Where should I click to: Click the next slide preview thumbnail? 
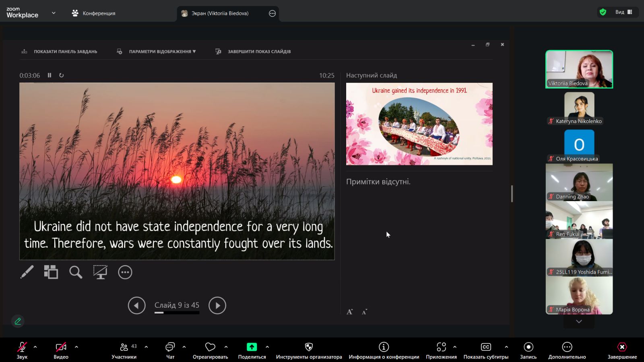(419, 124)
